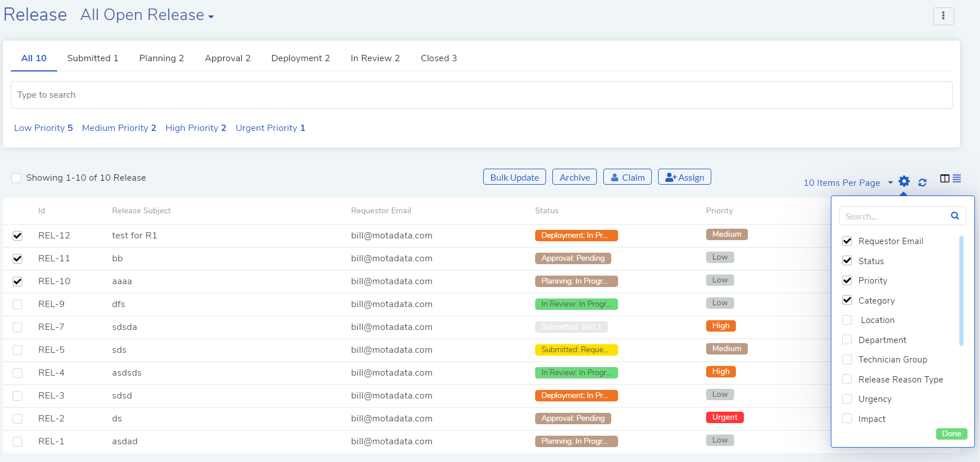Screen dimensions: 980x462
Task: Filter by Low Priority 5
Action: (43, 128)
